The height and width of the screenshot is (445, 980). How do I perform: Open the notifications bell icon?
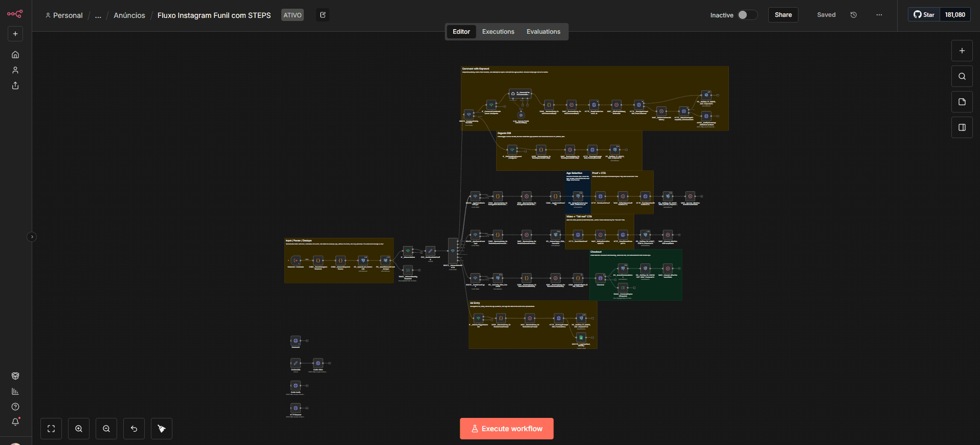click(15, 422)
